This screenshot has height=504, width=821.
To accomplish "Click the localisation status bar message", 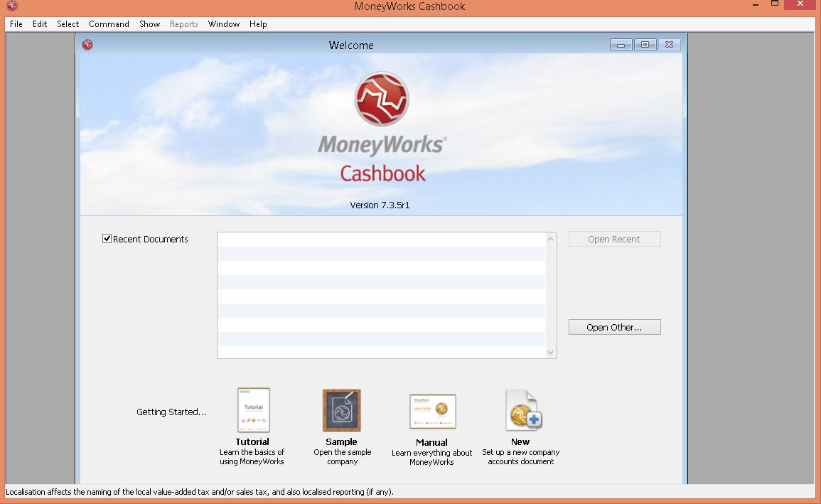I will 199,491.
